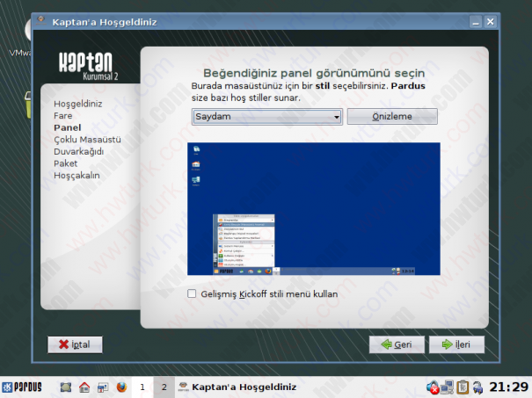
Task: Cancel the wizard with İptal
Action: click(75, 344)
